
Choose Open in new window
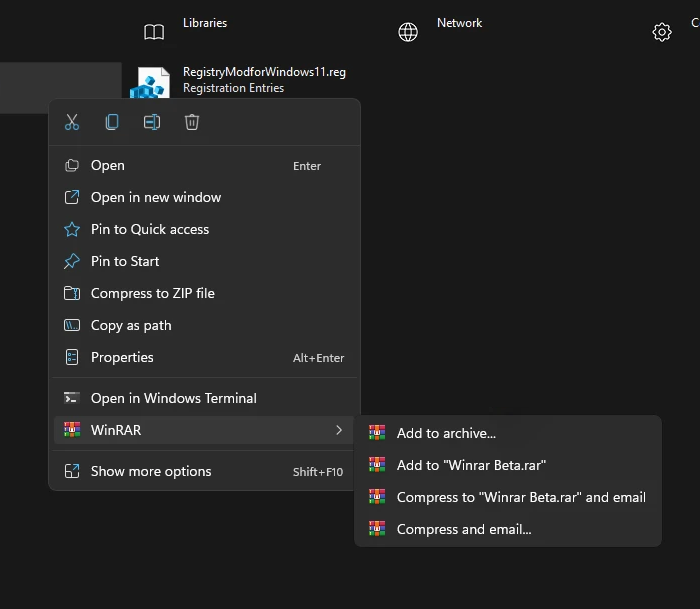(205, 197)
